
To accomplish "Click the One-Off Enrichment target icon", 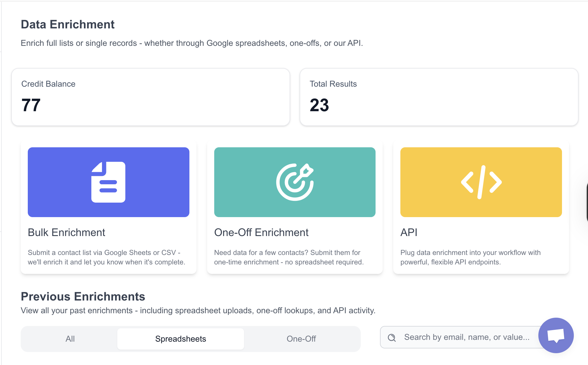I will pos(295,182).
